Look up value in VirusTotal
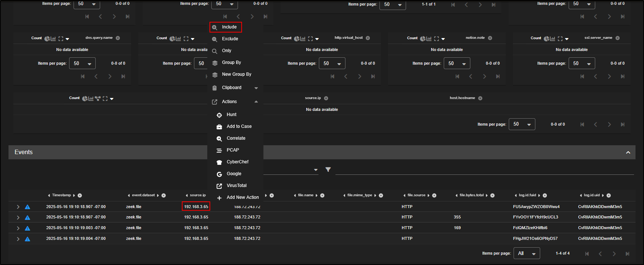 [x=236, y=186]
